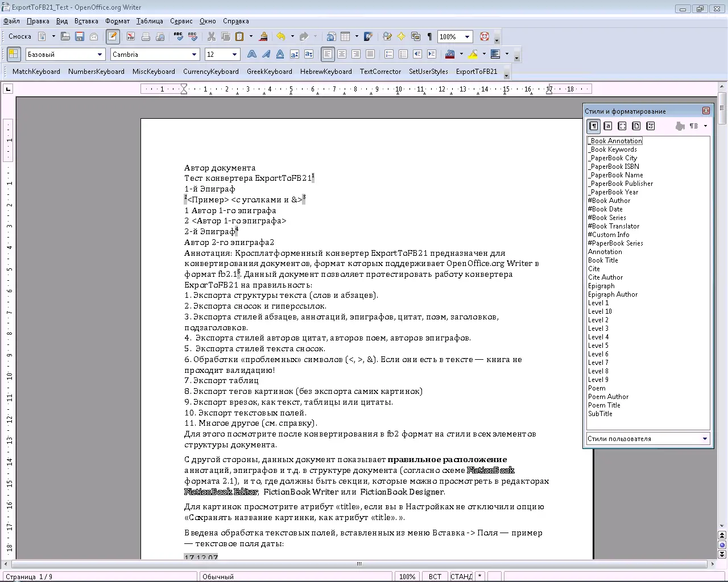Screen dimensions: 728x582
Task: Insert Table icon
Action: [x=345, y=36]
